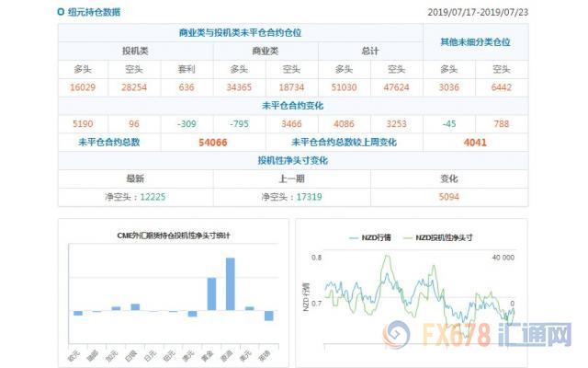Click the 0.8 left axis label
588x368 pixels.
pos(316,258)
